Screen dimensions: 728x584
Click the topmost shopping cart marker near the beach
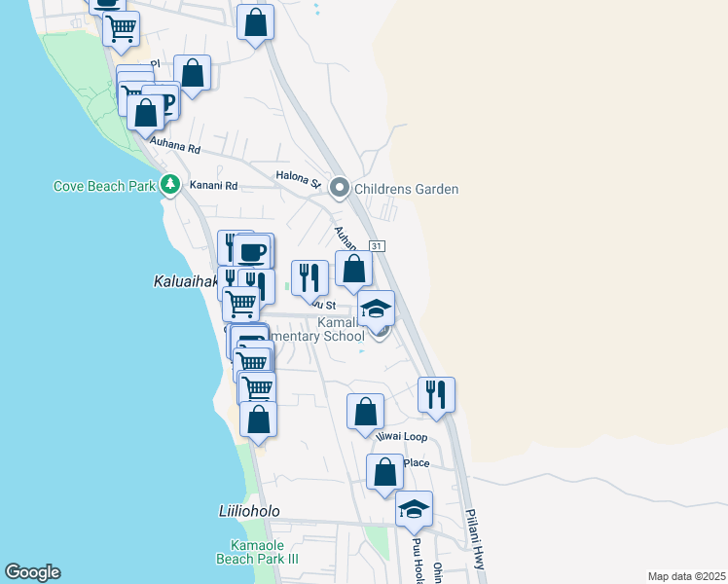coord(122,29)
